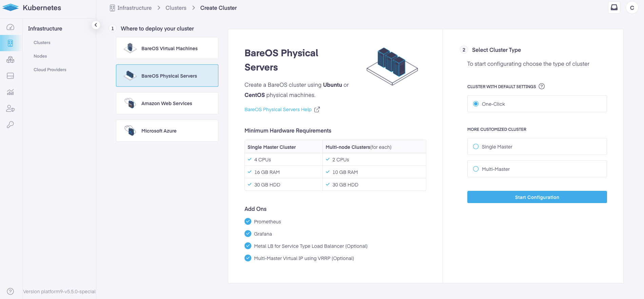Click the Minimum Hardware Requirements heading
The width and height of the screenshot is (644, 299).
click(x=288, y=131)
